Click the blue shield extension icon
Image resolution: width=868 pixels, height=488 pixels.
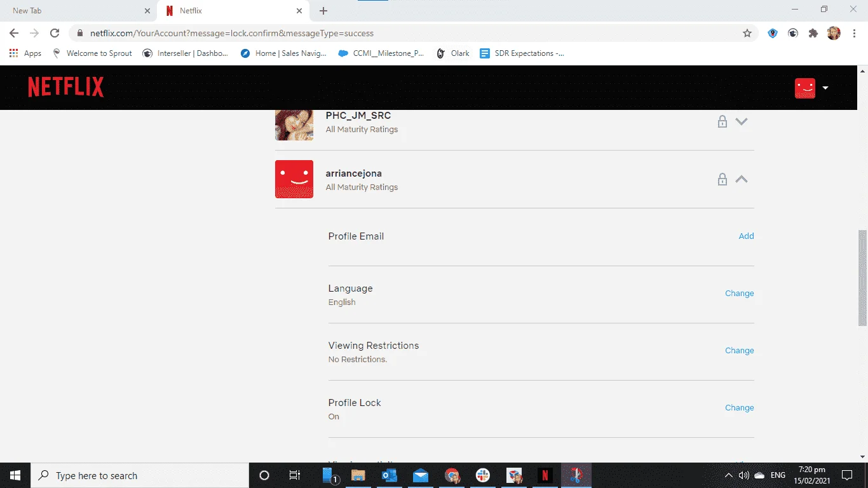773,33
